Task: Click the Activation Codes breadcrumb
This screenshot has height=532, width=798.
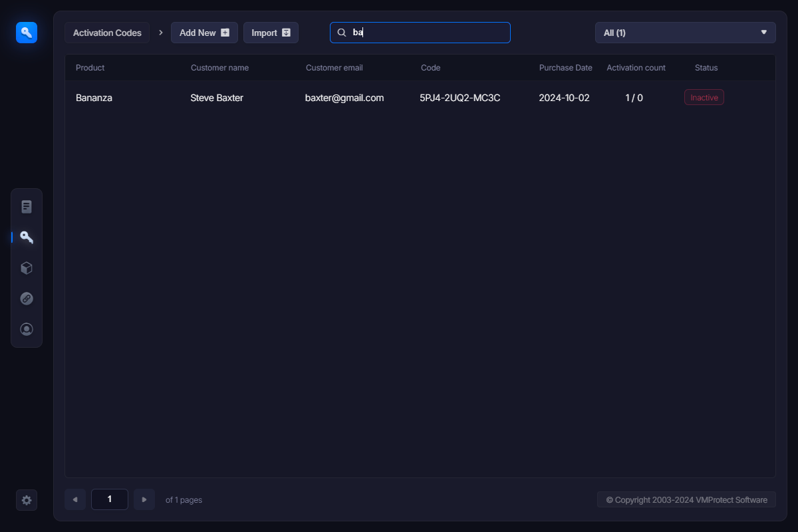Action: coord(107,33)
